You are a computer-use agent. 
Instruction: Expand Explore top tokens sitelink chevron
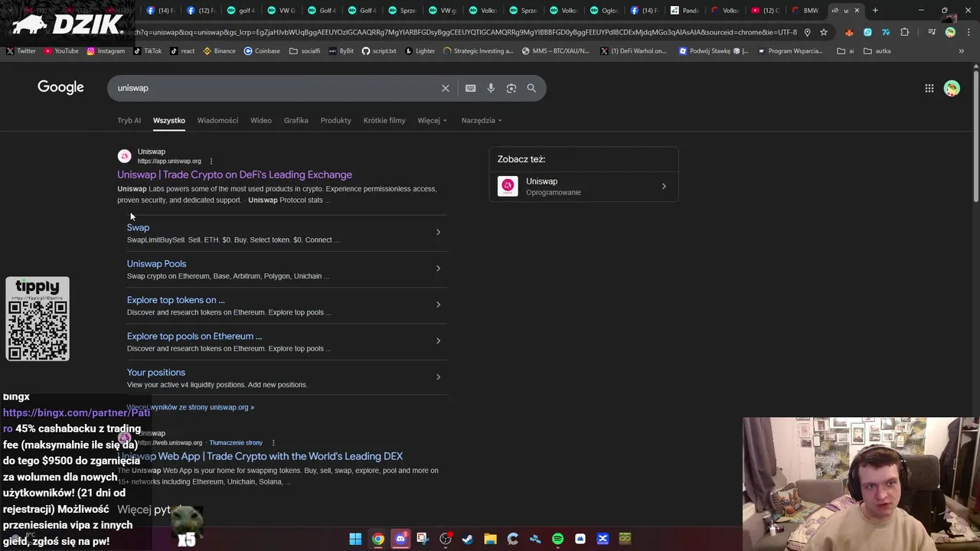pos(438,305)
